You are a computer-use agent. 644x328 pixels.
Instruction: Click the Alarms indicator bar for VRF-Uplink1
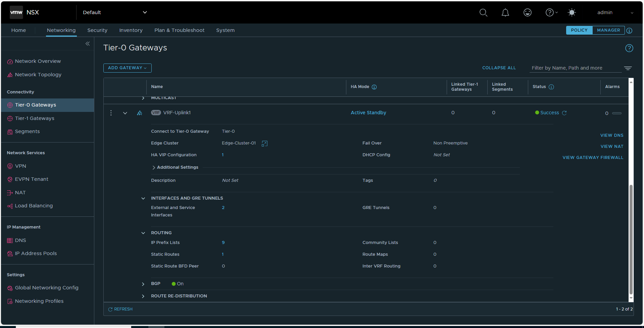click(x=617, y=113)
